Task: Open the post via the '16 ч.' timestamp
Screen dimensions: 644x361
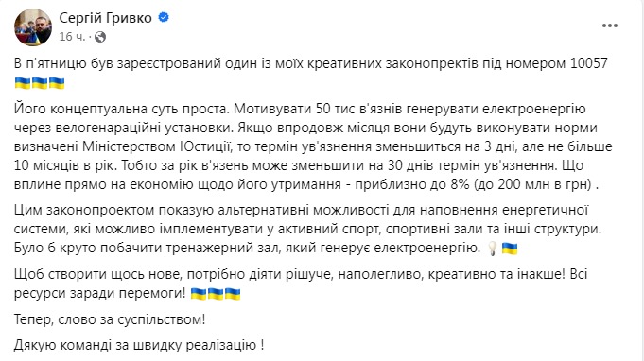Action: (72, 37)
